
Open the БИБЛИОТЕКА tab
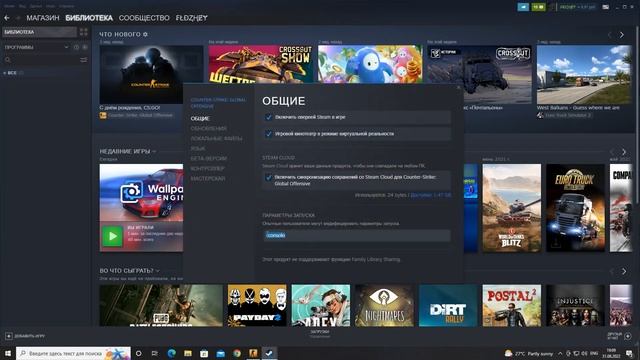[89, 18]
